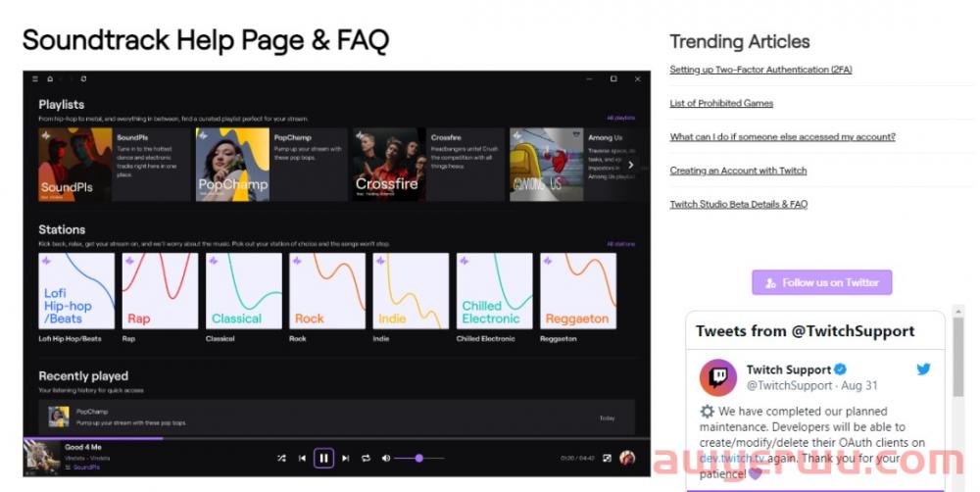Maximize the Soundtrack app window
This screenshot has height=492, width=980.
[613, 78]
